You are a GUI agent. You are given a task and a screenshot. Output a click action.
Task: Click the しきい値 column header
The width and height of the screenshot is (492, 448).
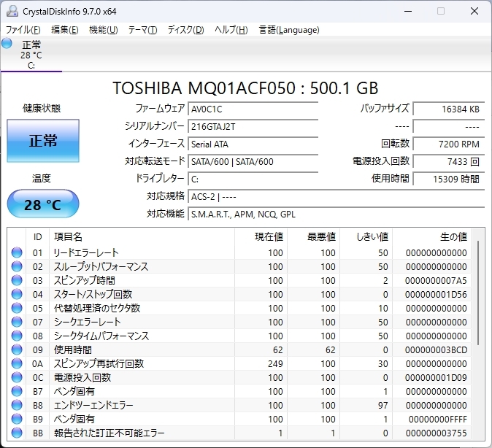point(366,237)
